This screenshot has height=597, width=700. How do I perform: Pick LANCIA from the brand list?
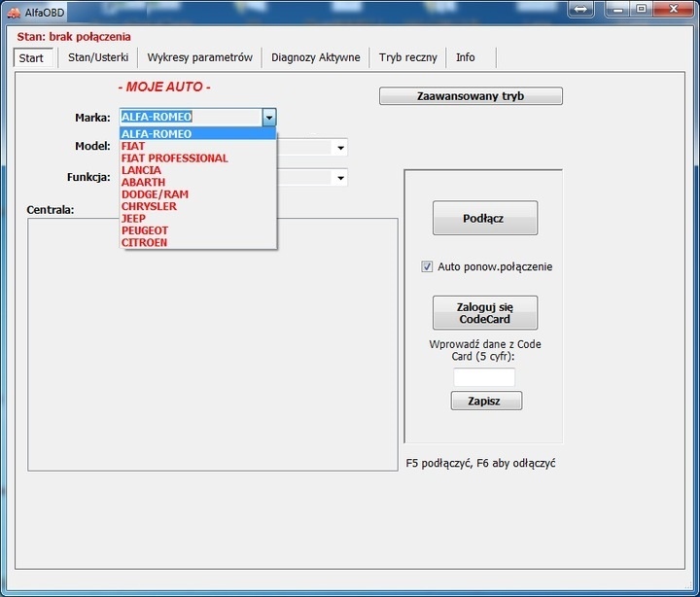(x=141, y=170)
